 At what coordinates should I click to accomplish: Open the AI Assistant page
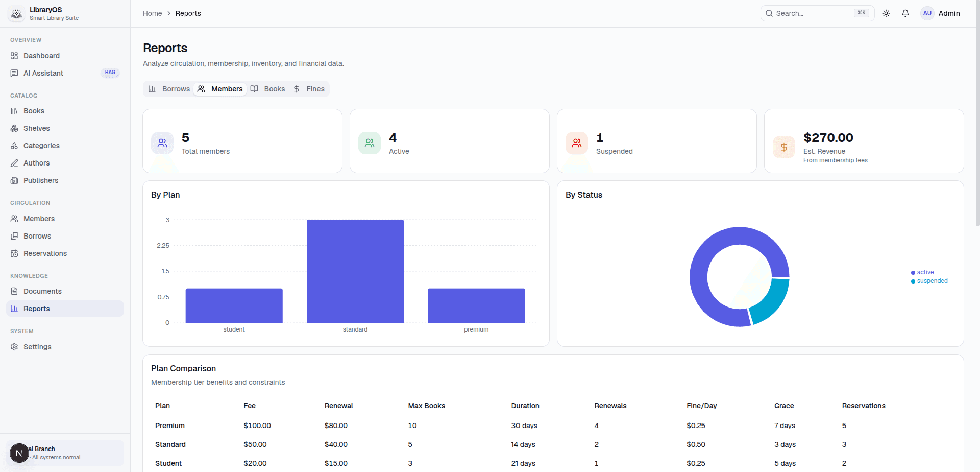(65, 73)
